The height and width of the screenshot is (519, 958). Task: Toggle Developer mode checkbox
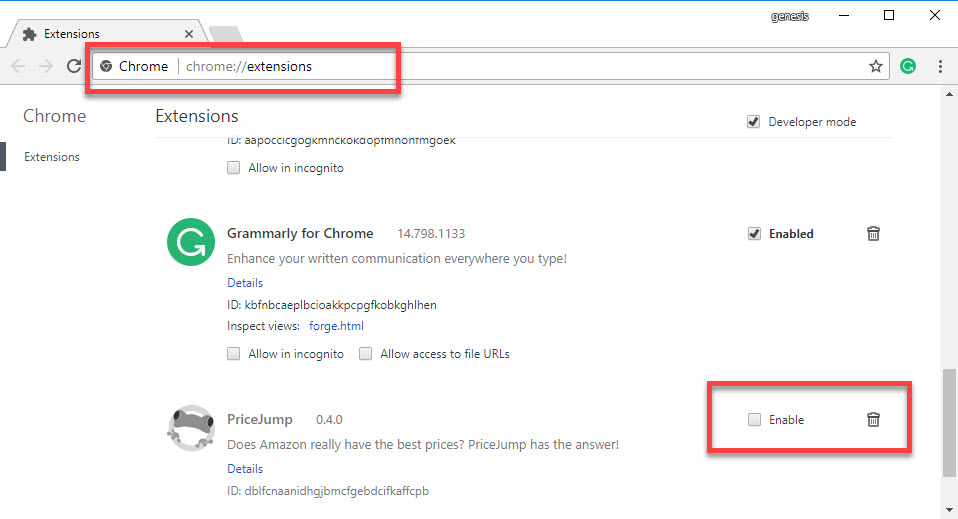coord(753,122)
